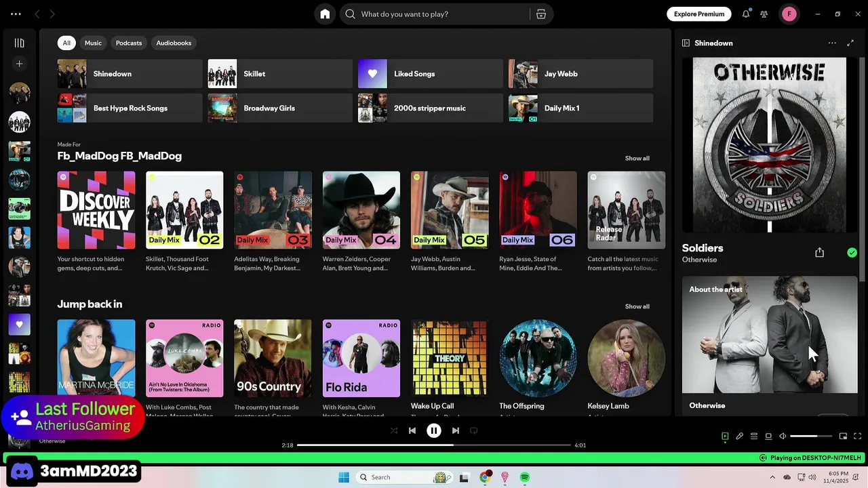868x488 pixels.
Task: Open the notifications bell
Action: coord(746,14)
